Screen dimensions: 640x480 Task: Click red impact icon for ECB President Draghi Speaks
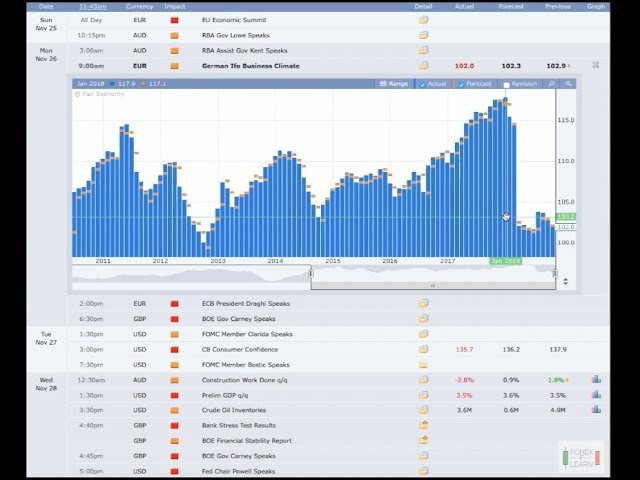pyautogui.click(x=174, y=303)
